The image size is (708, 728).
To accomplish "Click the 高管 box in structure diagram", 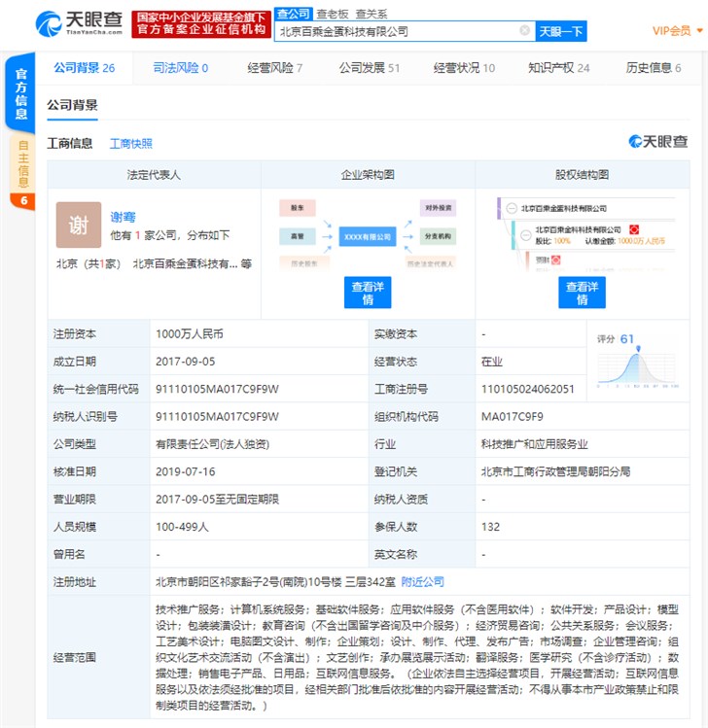I will [x=298, y=236].
